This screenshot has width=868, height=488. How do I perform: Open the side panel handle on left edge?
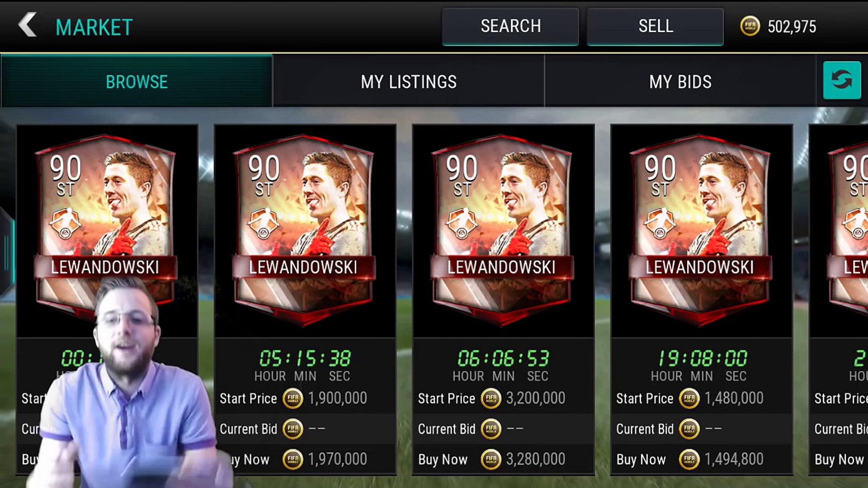(6, 252)
